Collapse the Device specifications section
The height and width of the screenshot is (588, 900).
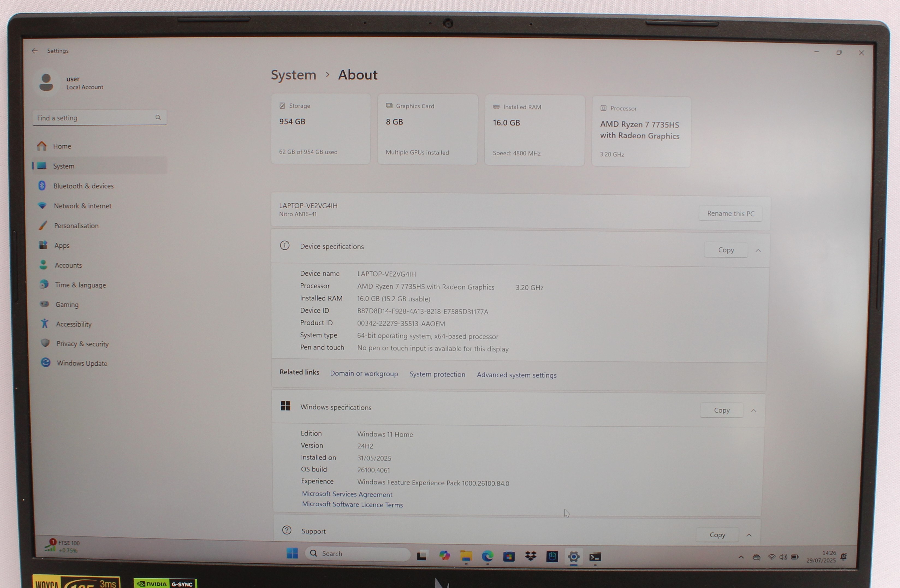[758, 250]
